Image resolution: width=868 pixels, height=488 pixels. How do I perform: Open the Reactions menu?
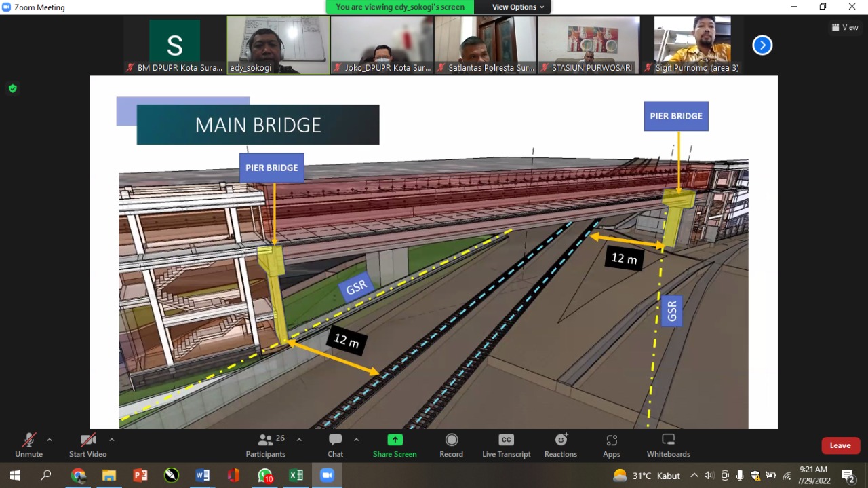[x=560, y=445]
